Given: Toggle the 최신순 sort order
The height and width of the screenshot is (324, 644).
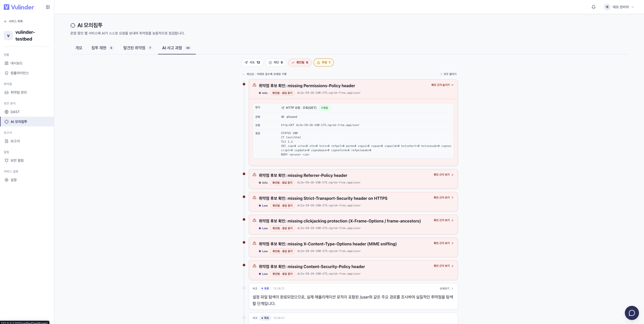Looking at the screenshot, I should (264, 74).
